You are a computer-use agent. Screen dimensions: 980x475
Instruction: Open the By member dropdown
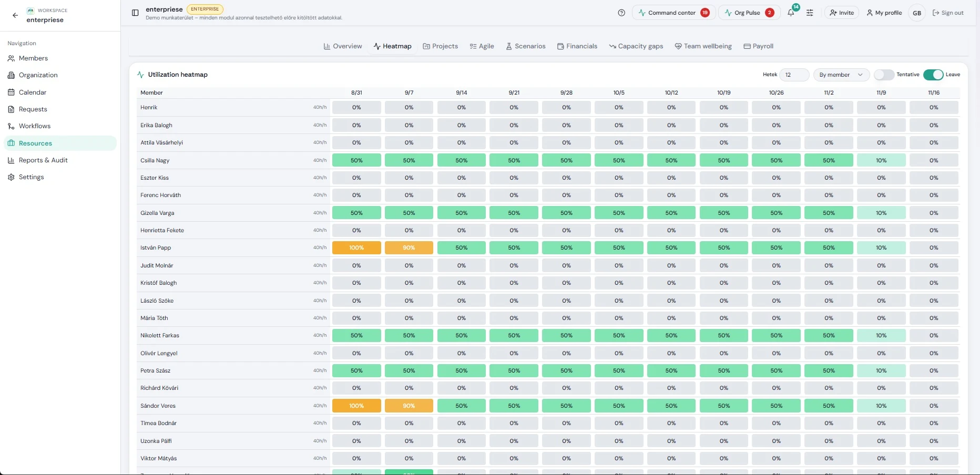(841, 75)
